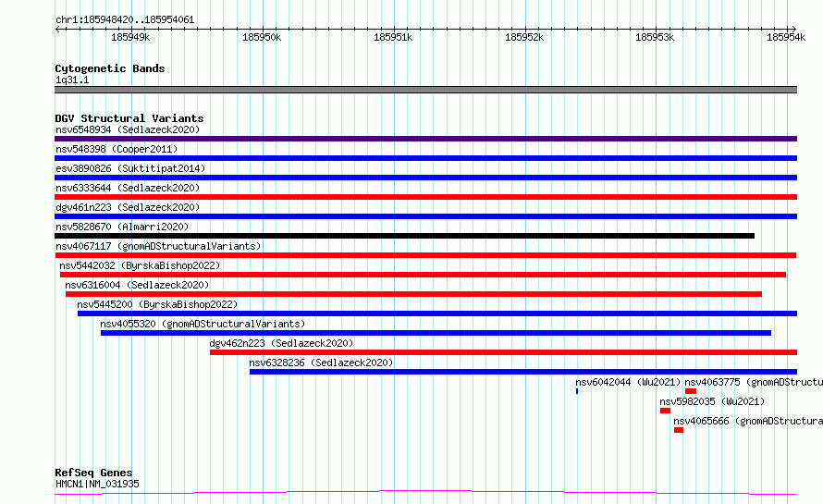The height and width of the screenshot is (504, 823).
Task: Select the red nsv6316004 variant bar
Action: 413,294
